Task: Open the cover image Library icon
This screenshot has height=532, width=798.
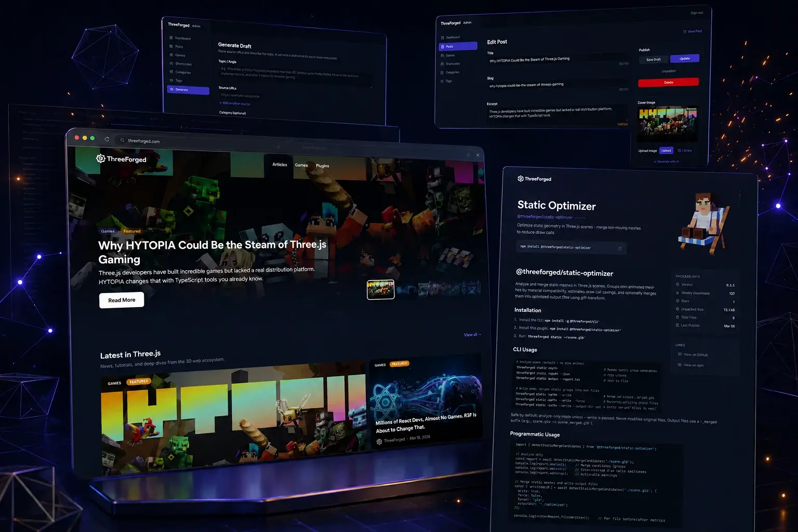Action: 679,151
